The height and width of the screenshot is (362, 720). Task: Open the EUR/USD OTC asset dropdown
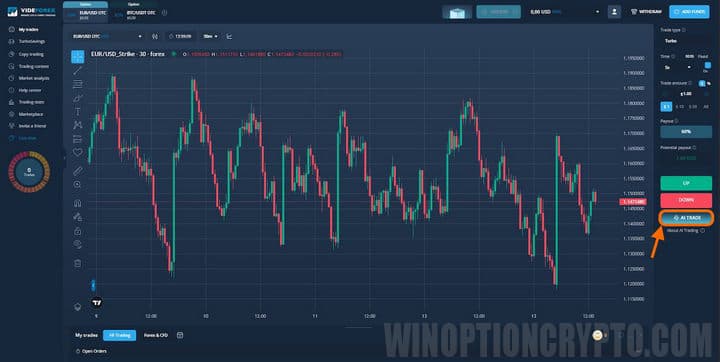(107, 36)
